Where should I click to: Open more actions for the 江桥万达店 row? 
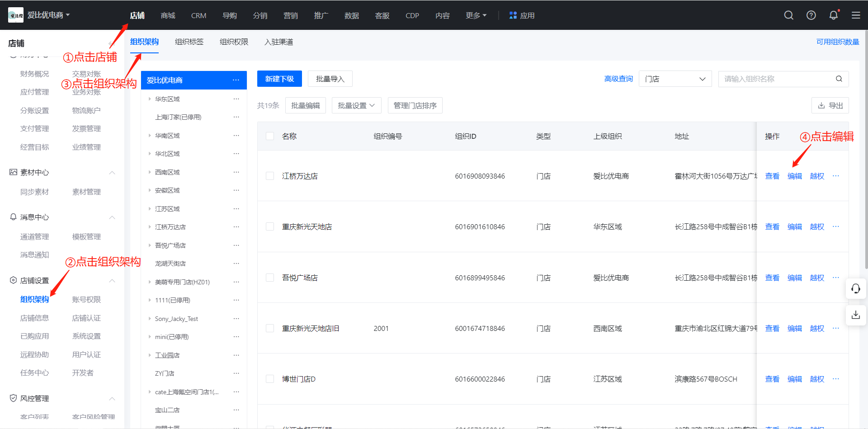836,176
